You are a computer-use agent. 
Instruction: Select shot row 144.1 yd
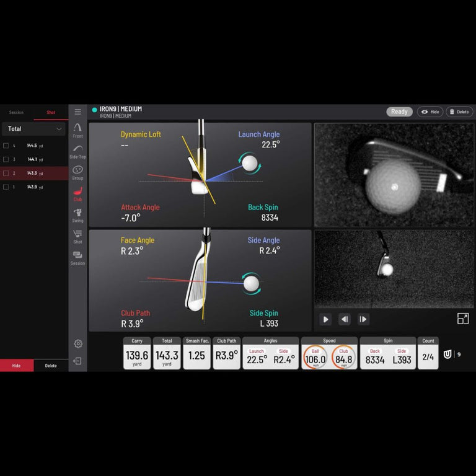[34, 159]
